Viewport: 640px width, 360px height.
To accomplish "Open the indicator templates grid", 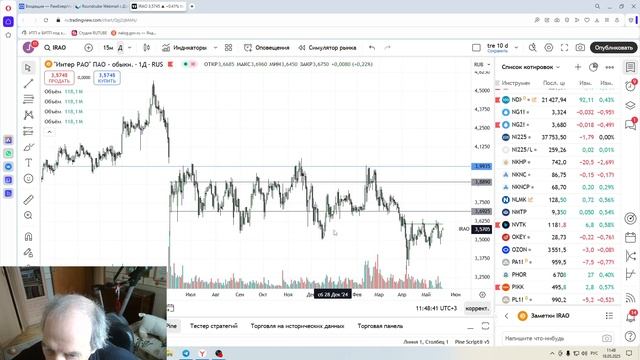I will tap(229, 48).
